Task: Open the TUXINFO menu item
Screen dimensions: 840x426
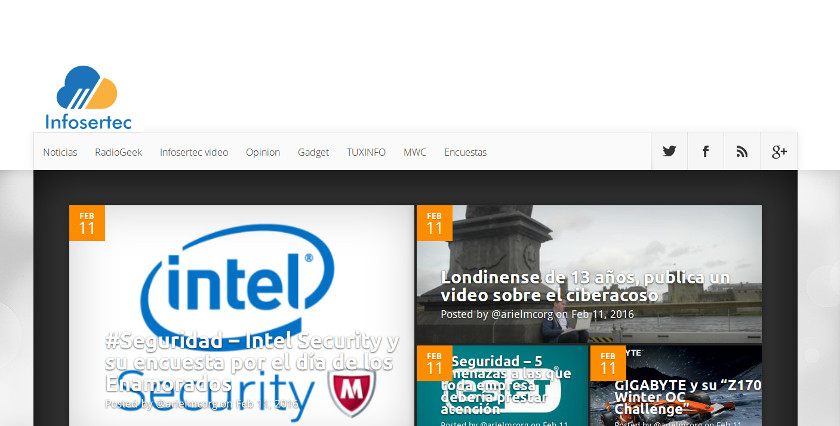Action: [366, 153]
